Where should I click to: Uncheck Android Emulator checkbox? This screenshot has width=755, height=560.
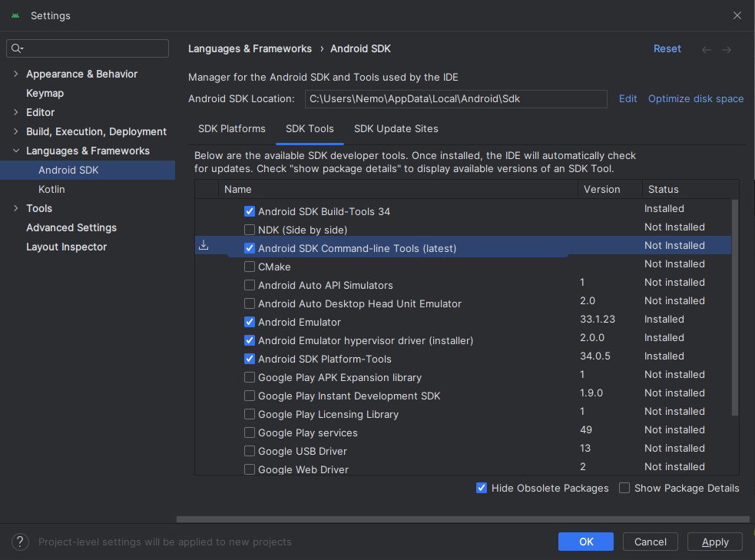250,322
